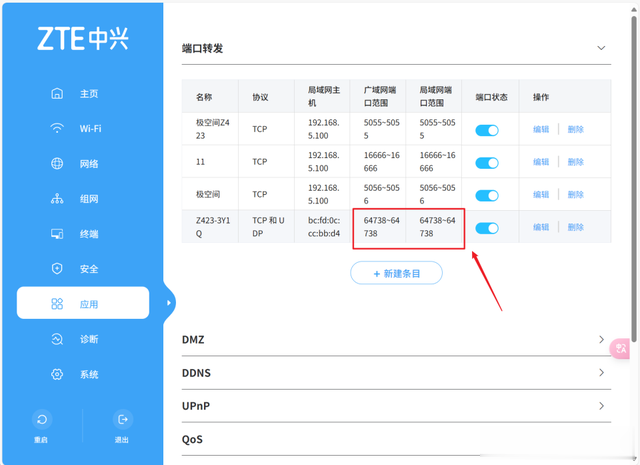Click the name cell reading 11
The image size is (640, 465).
210,162
